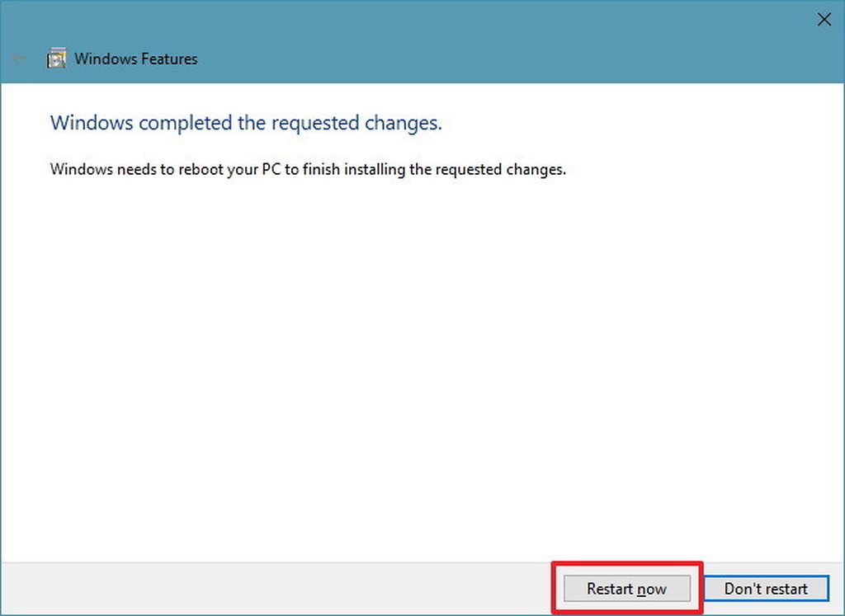The width and height of the screenshot is (845, 616).
Task: Reboot the PC now to finish installing
Action: coord(627,589)
